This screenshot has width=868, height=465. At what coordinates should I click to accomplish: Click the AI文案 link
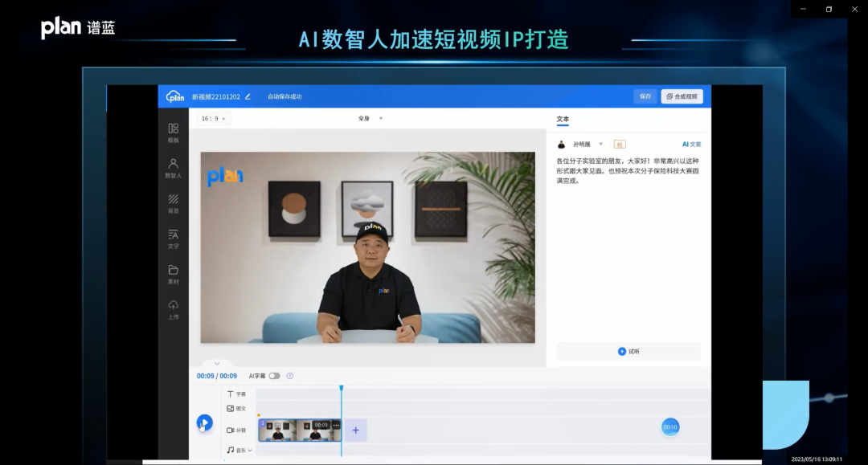pyautogui.click(x=691, y=145)
